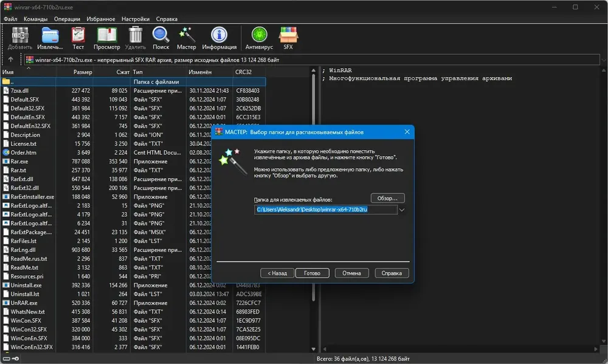Viewport: 608px width, 364px height.
Task: Select the Uninstall.exe application icon
Action: (6, 286)
